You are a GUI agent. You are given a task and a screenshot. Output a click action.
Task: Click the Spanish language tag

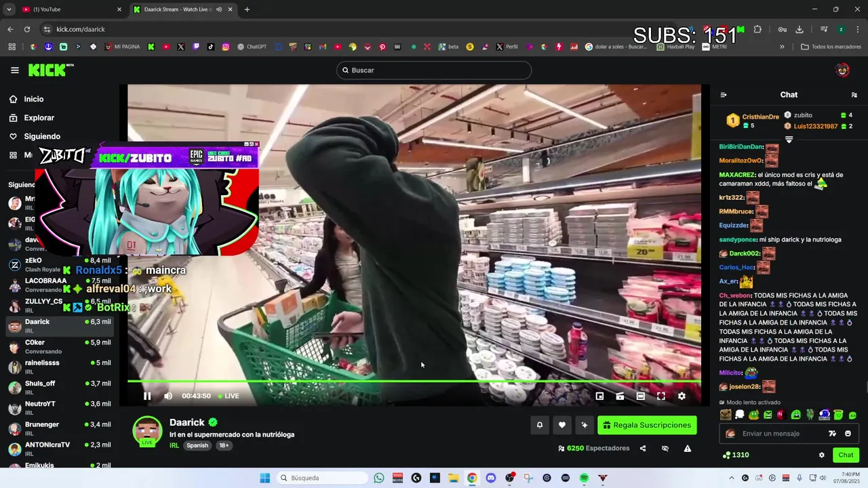tap(197, 445)
